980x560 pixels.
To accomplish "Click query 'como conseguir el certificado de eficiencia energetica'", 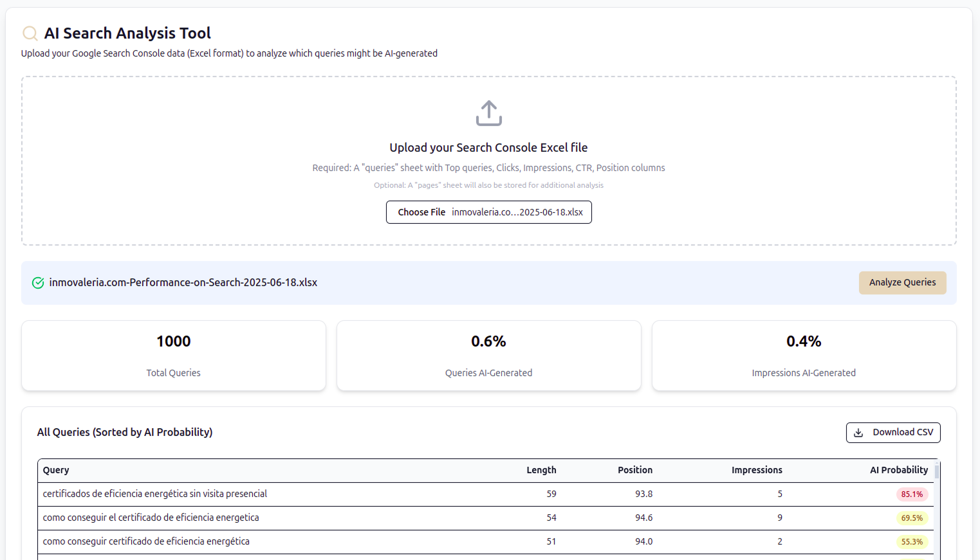I will pos(151,518).
